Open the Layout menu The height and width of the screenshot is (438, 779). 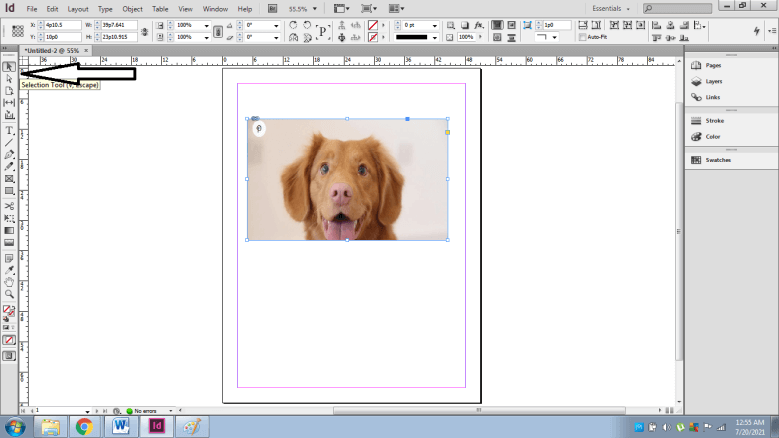coord(78,9)
